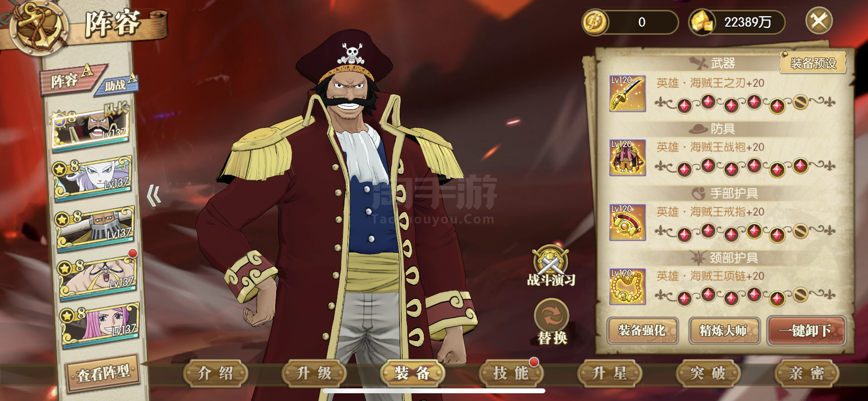Tap the gold ingot currency icon

click(x=701, y=22)
